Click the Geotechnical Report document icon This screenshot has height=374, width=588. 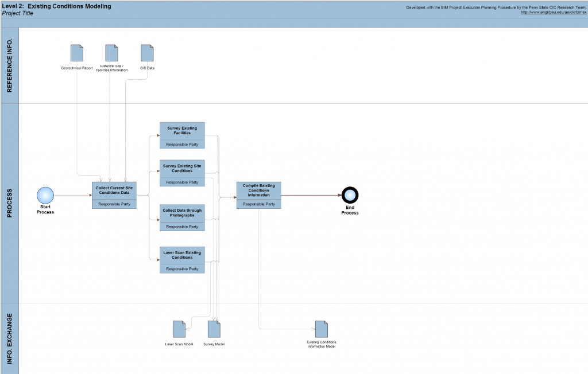[x=77, y=53]
